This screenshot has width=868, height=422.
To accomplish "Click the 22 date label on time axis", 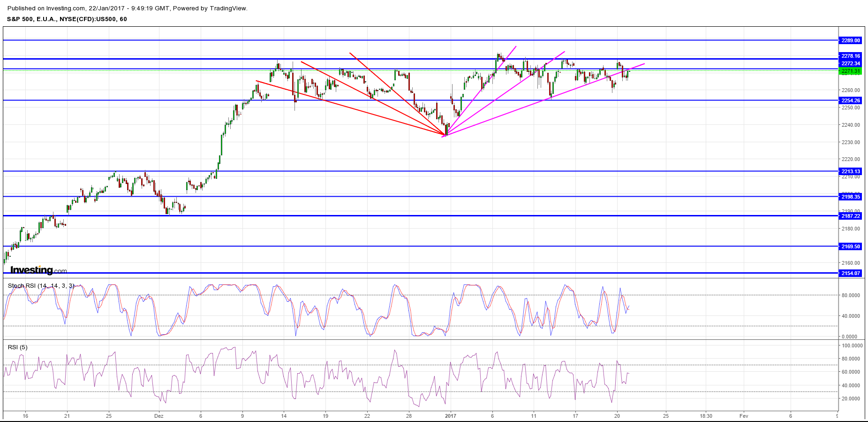I will (x=367, y=416).
